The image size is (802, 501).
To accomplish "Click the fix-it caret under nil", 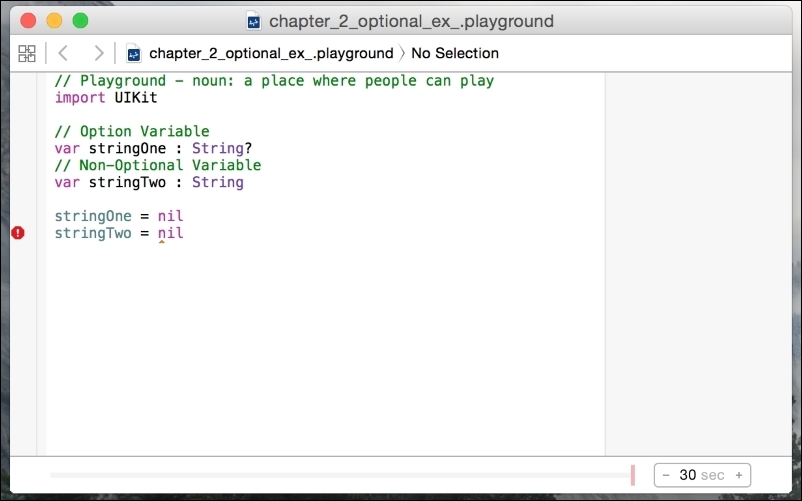I will [x=162, y=242].
